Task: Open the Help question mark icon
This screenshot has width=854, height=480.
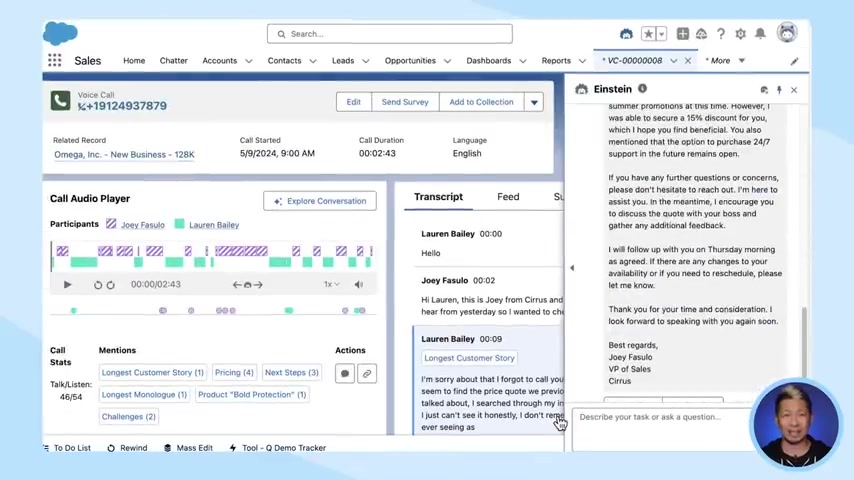Action: pos(721,34)
